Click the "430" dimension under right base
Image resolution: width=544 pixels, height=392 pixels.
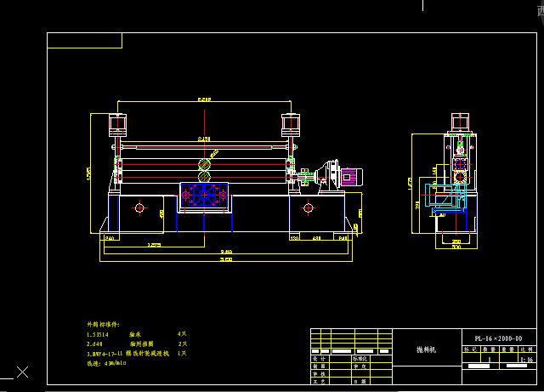coord(316,238)
